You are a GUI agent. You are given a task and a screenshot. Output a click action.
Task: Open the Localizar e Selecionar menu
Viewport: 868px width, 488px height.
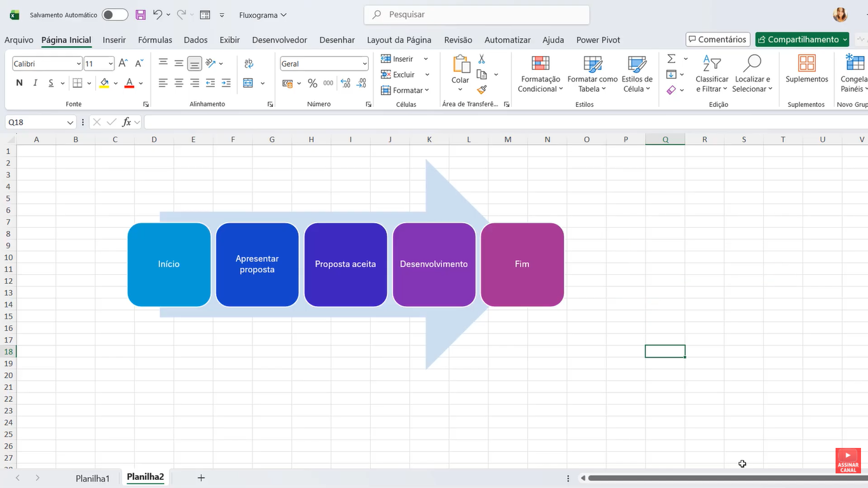coord(752,74)
